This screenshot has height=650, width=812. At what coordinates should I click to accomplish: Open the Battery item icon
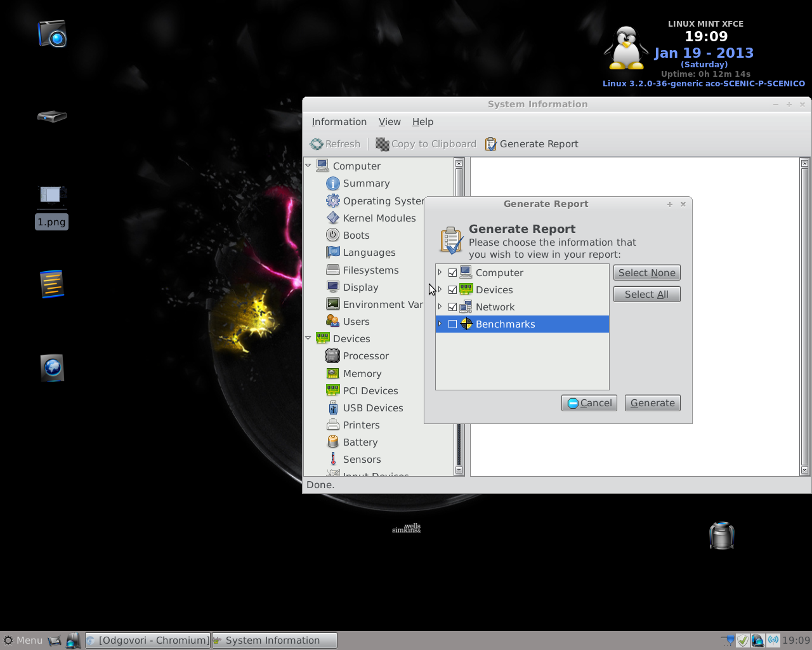point(333,442)
